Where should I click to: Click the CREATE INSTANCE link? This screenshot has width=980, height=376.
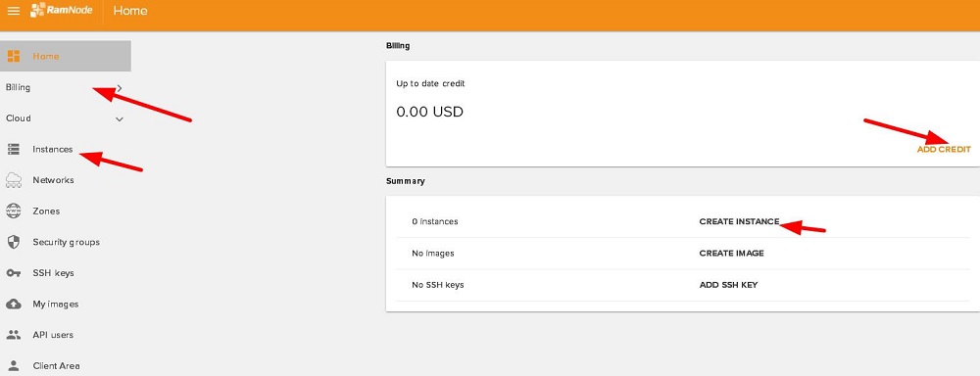[x=739, y=221]
